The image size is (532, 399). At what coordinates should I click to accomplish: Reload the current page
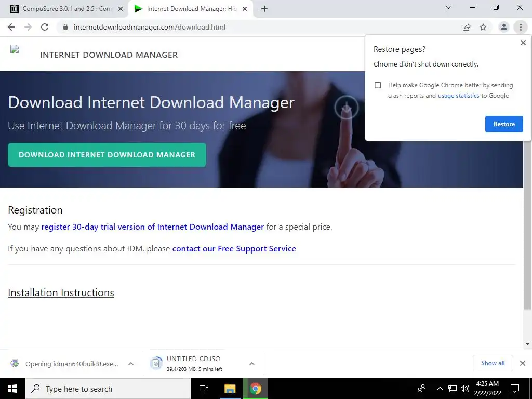point(45,27)
